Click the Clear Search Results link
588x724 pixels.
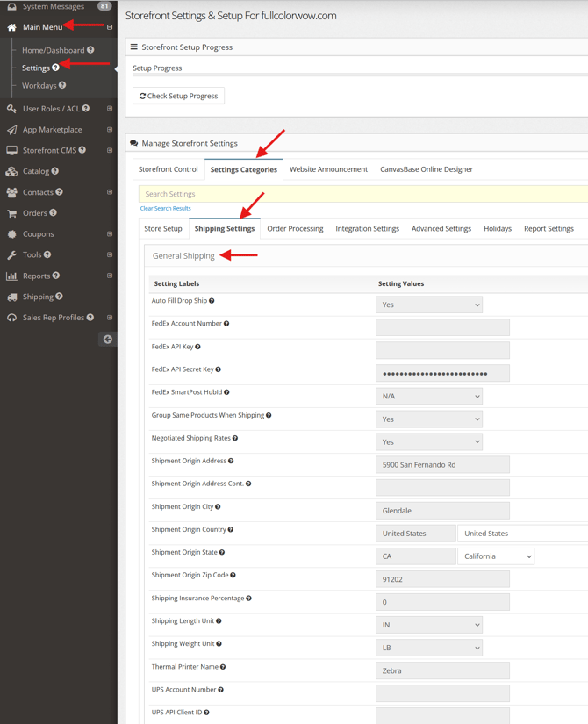(x=165, y=209)
